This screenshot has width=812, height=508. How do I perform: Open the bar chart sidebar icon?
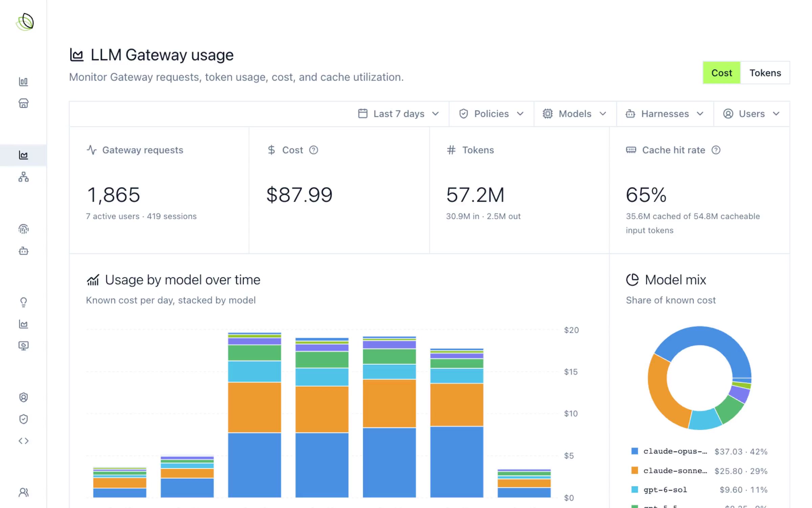pos(23,82)
